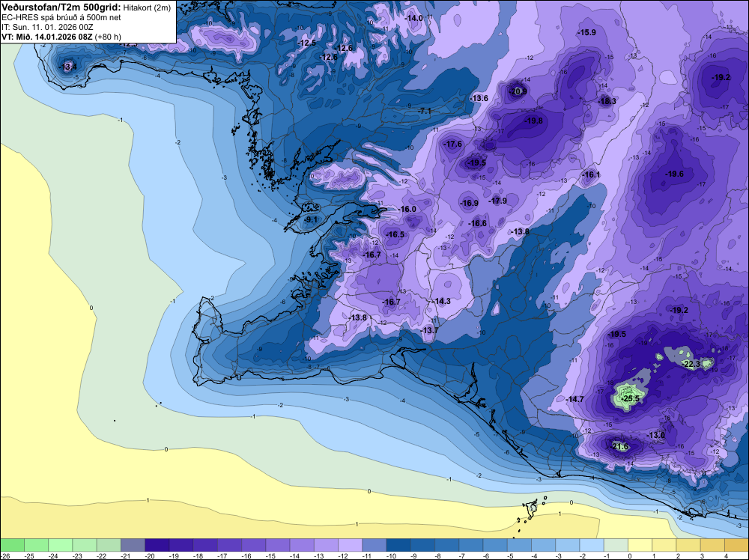Click the -22.3 temperature label

tap(691, 364)
